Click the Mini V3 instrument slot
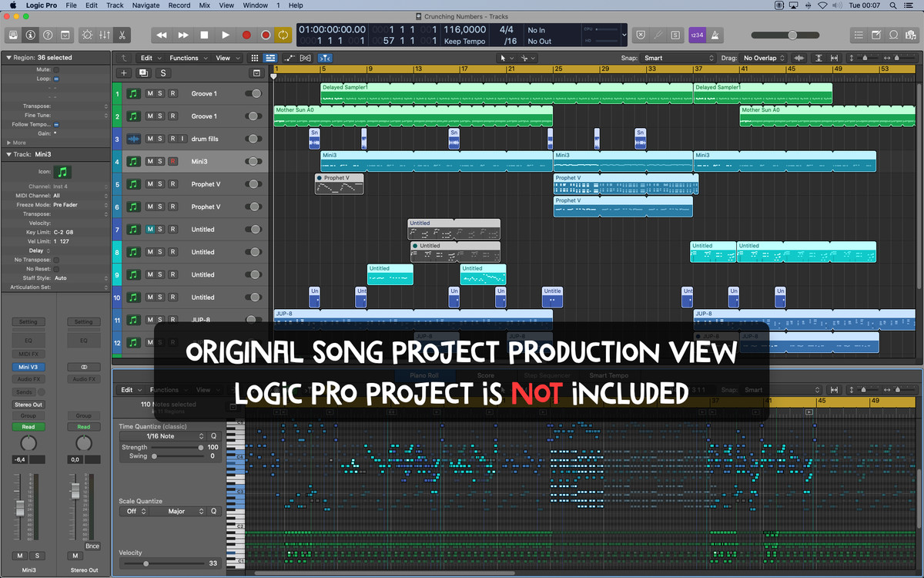Screen dimensions: 924x578 [28, 367]
